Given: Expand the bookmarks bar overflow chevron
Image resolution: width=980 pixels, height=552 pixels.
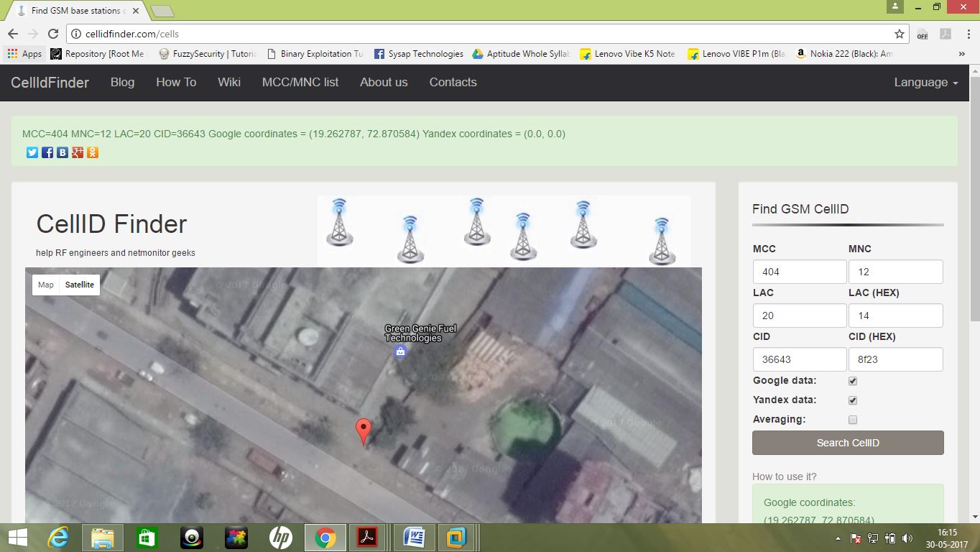Looking at the screenshot, I should 962,54.
